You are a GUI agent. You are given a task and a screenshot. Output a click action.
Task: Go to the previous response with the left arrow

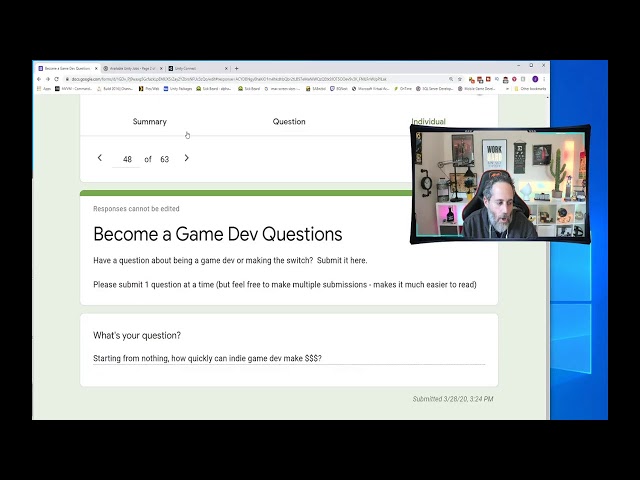tap(100, 158)
